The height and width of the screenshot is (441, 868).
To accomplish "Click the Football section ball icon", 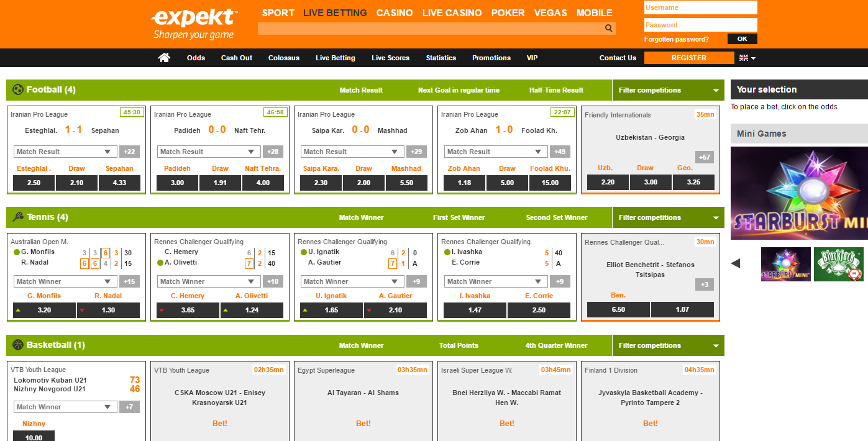I will click(18, 89).
